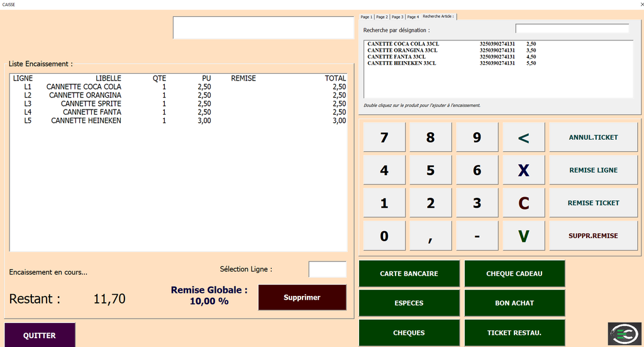Click the Recherche par désignation search field

click(572, 28)
